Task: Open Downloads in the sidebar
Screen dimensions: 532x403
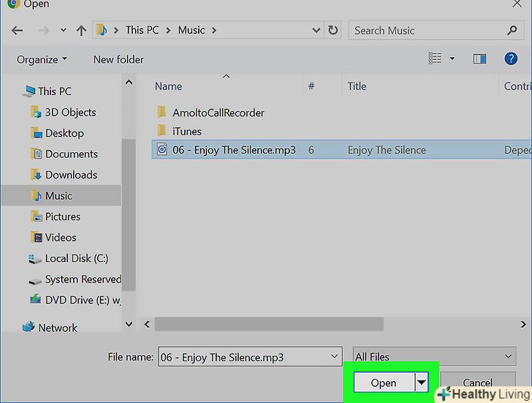Action: coord(64,175)
